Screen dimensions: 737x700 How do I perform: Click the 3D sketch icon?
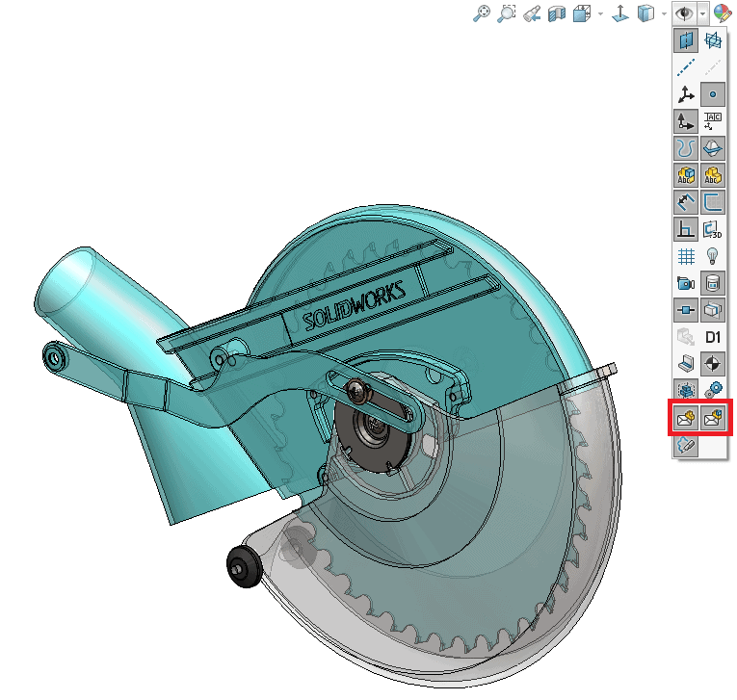click(713, 229)
